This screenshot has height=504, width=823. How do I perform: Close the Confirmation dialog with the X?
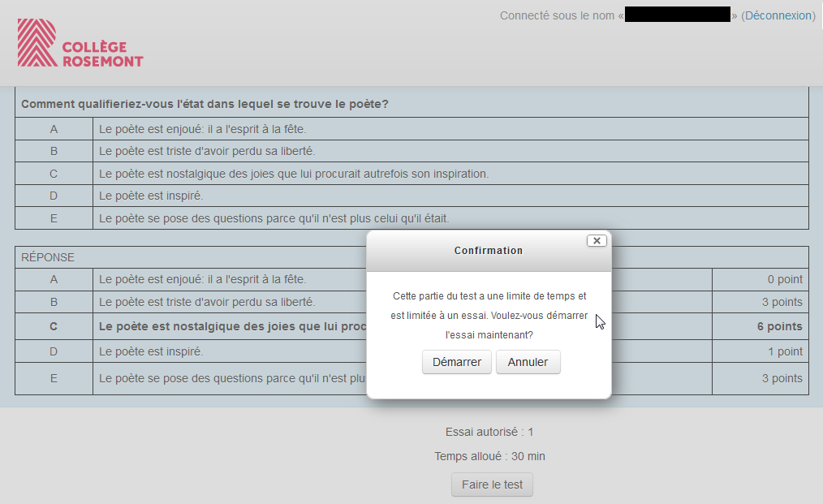pos(597,241)
